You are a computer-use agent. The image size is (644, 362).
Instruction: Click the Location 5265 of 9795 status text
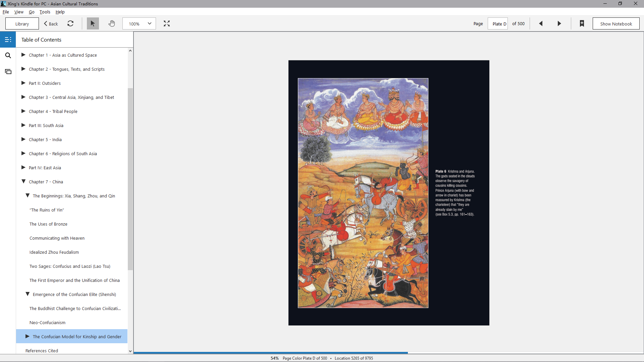pyautogui.click(x=354, y=358)
